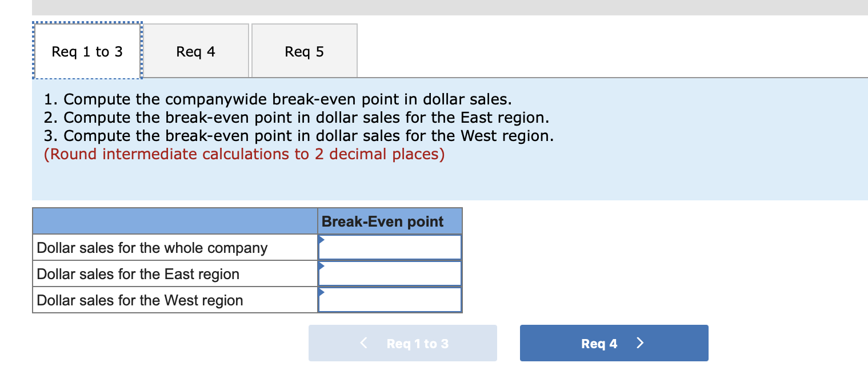Open the Req 5 tab
Image resolution: width=868 pixels, height=387 pixels.
(304, 50)
